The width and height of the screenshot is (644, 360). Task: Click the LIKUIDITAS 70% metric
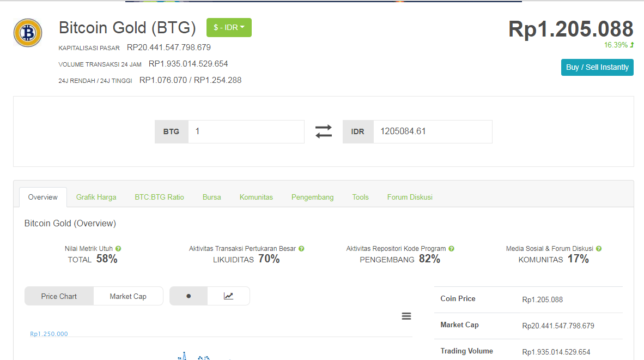[246, 259]
